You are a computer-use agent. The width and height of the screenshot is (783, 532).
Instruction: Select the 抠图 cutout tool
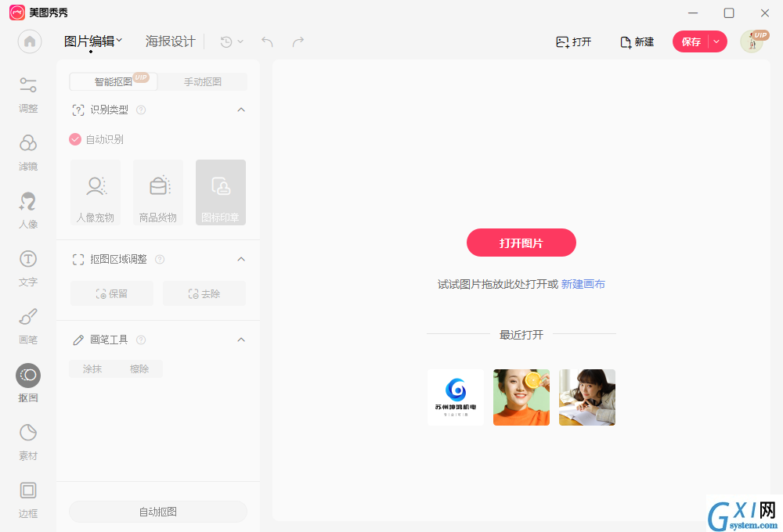(28, 383)
